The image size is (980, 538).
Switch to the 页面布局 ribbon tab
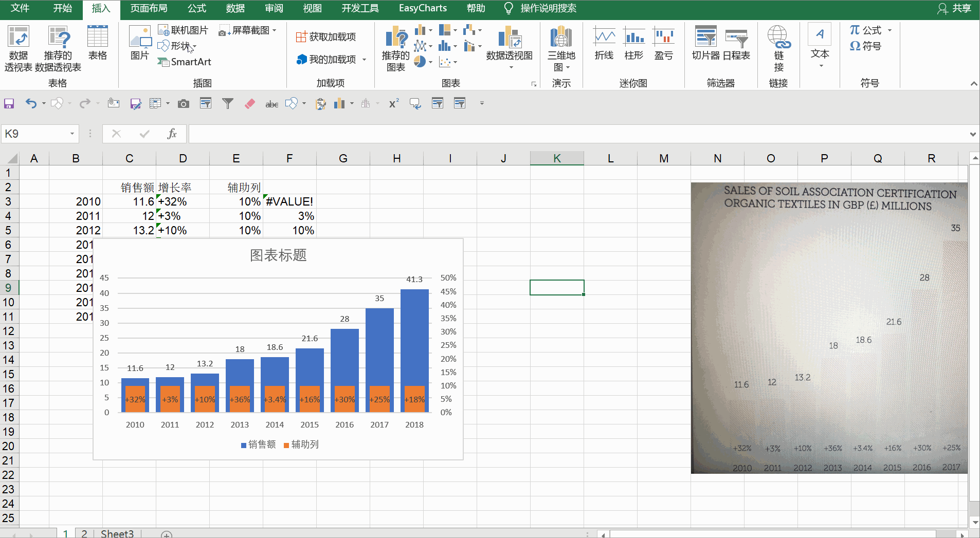coord(149,8)
